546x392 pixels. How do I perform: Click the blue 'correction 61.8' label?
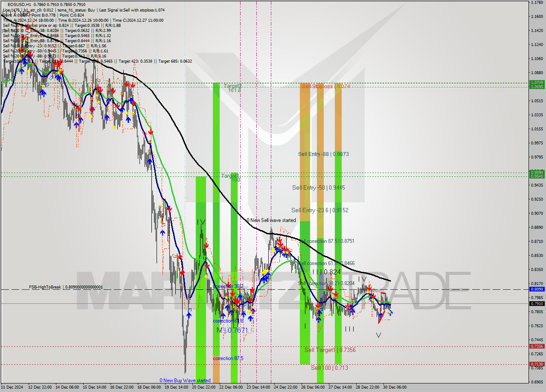[228, 321]
